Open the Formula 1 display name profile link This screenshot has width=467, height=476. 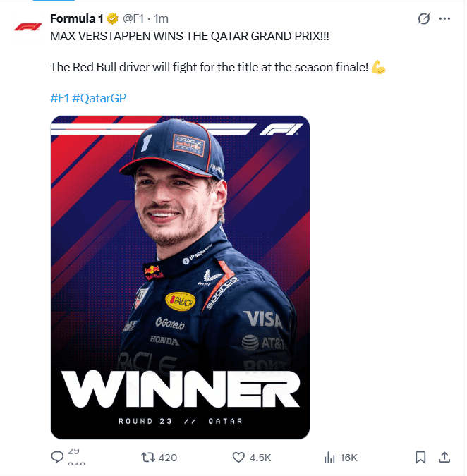pos(76,18)
